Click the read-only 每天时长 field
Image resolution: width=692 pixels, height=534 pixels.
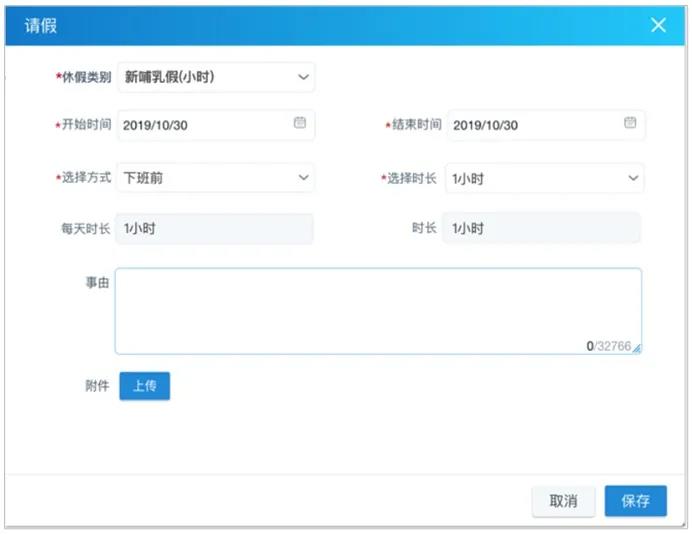click(214, 228)
